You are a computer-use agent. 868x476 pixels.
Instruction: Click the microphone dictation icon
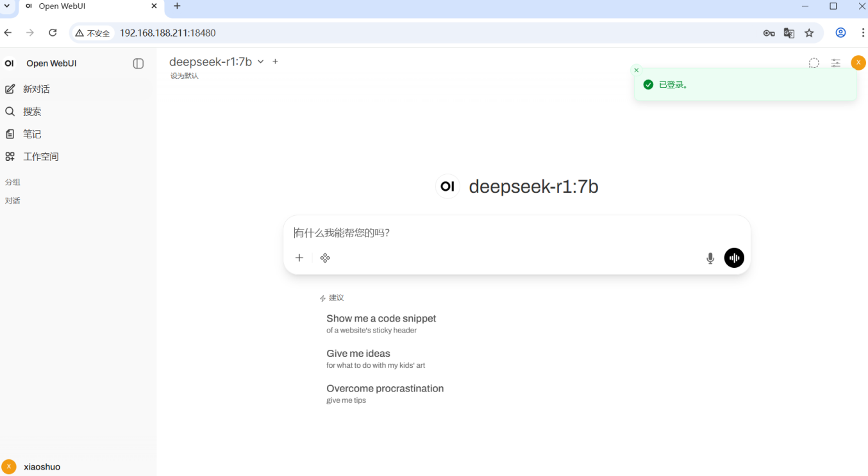[710, 258]
